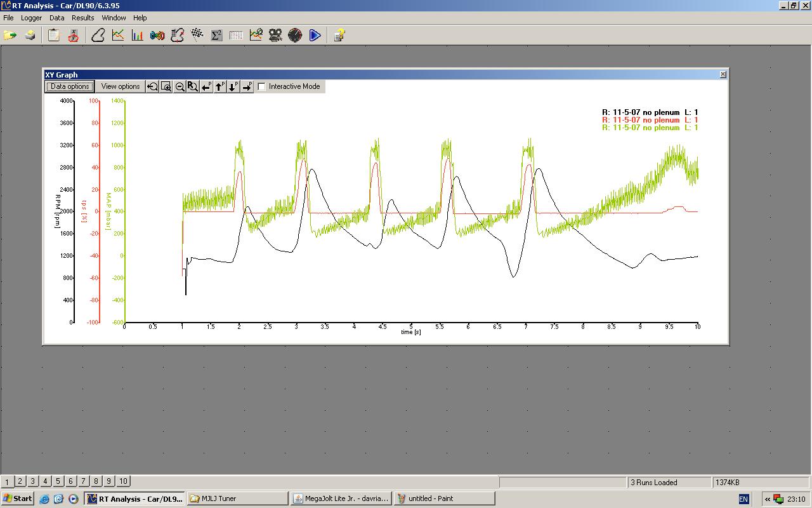Enable Interactive Mode checkbox
The width and height of the screenshot is (812, 508).
[261, 86]
